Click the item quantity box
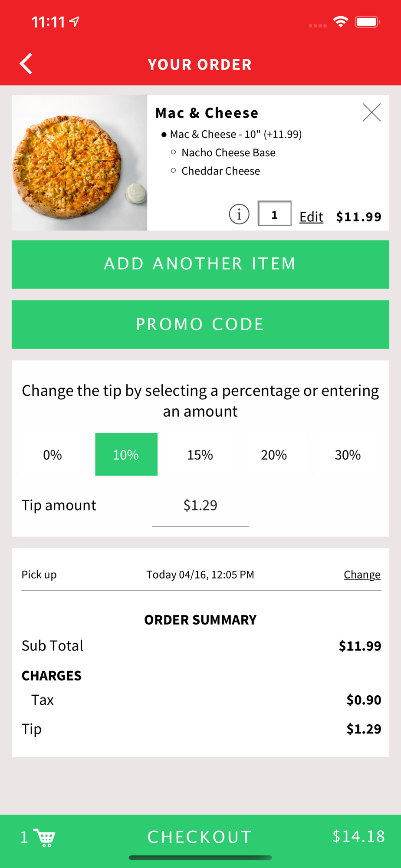This screenshot has width=401, height=868. point(274,214)
